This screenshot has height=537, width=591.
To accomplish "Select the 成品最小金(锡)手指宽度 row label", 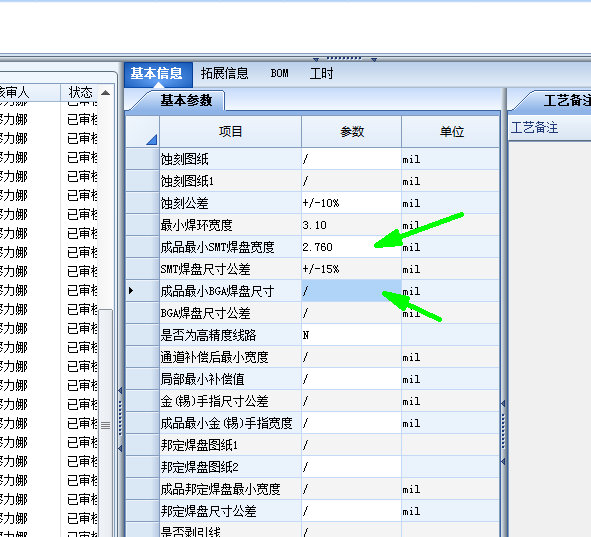I will [x=227, y=423].
